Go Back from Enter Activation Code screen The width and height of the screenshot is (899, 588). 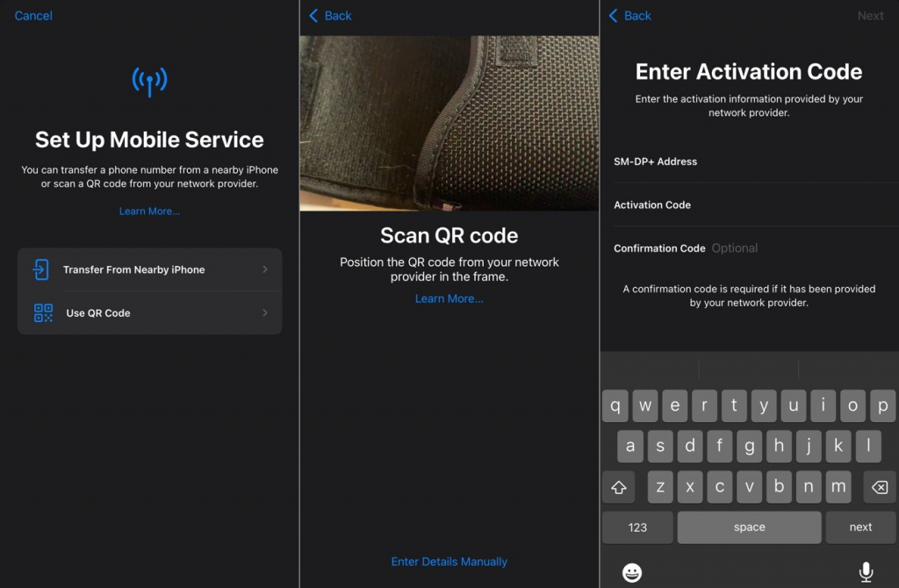[630, 16]
